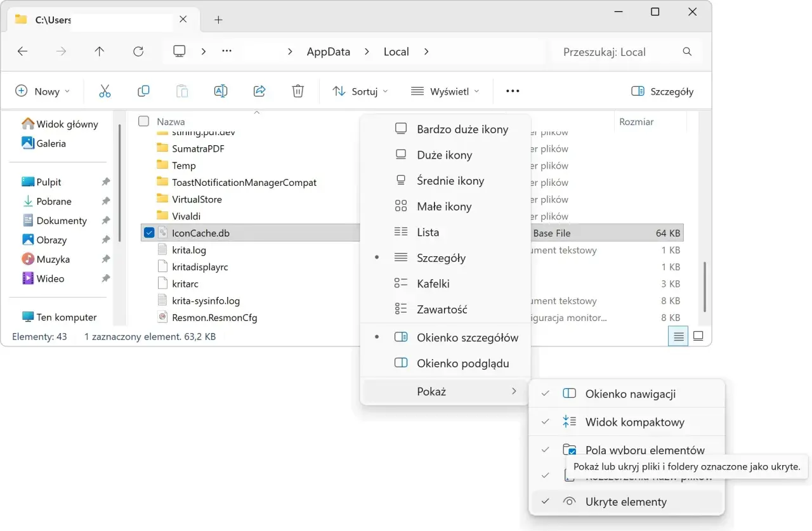Click Szczegóły button on the toolbar
This screenshot has width=812, height=531.
pyautogui.click(x=662, y=91)
